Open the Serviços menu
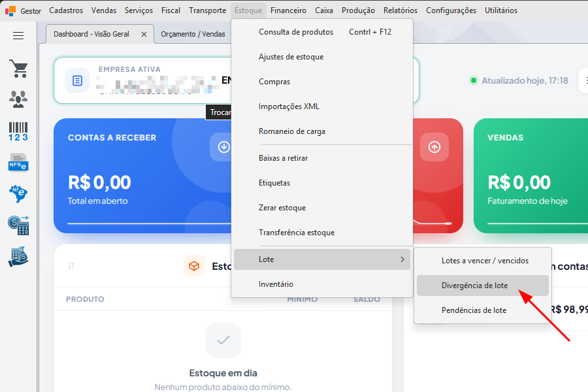The width and height of the screenshot is (588, 392). [x=139, y=10]
